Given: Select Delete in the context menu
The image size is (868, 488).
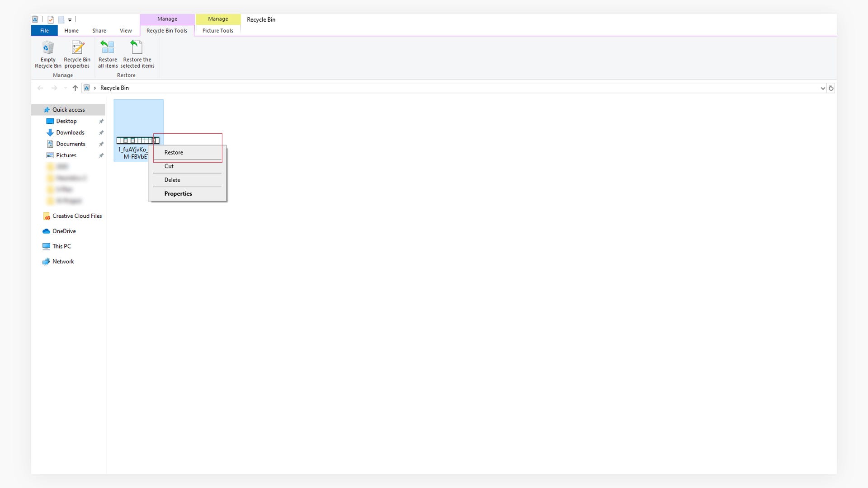Looking at the screenshot, I should coord(172,180).
